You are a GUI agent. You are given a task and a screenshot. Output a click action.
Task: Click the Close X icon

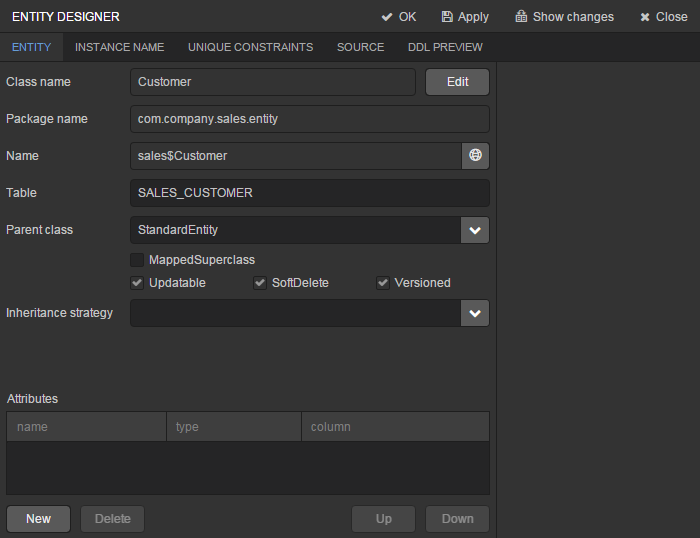[645, 17]
